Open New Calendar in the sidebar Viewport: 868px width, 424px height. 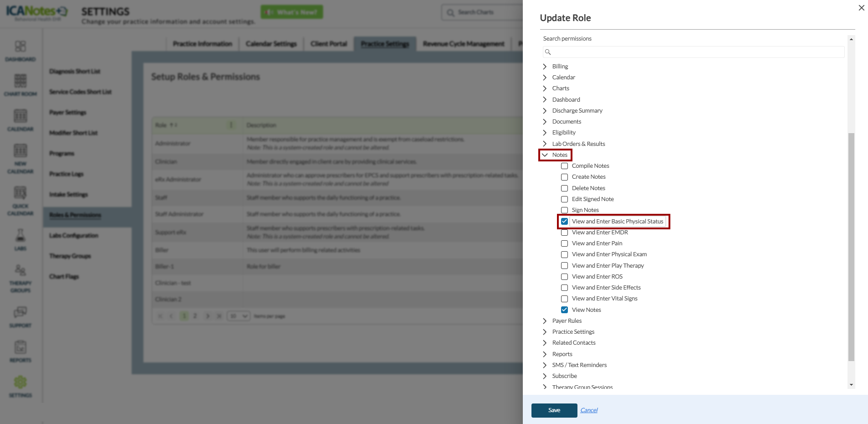(x=20, y=159)
